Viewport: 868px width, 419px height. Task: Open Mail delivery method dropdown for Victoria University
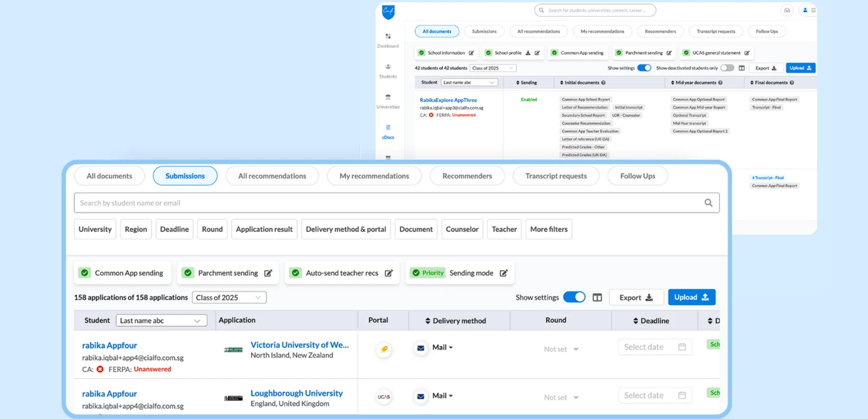pyautogui.click(x=442, y=347)
